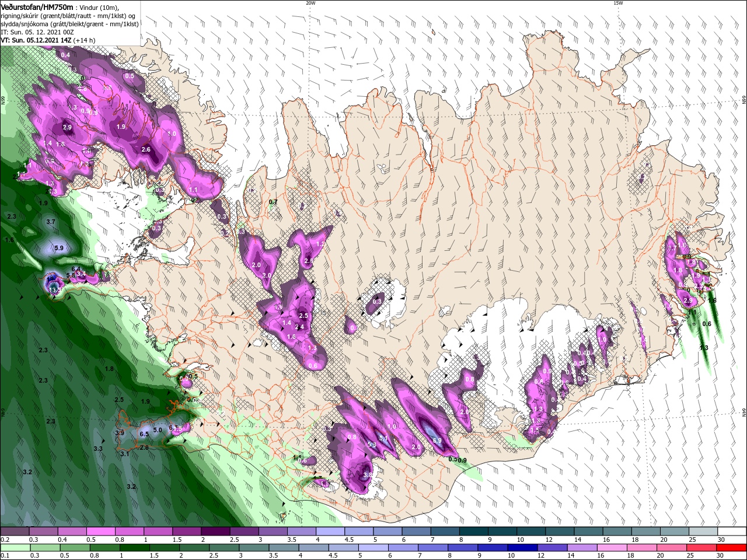Click the 5.9 precipitation value offshore
Viewport: 747px width, 560px height.
click(59, 248)
